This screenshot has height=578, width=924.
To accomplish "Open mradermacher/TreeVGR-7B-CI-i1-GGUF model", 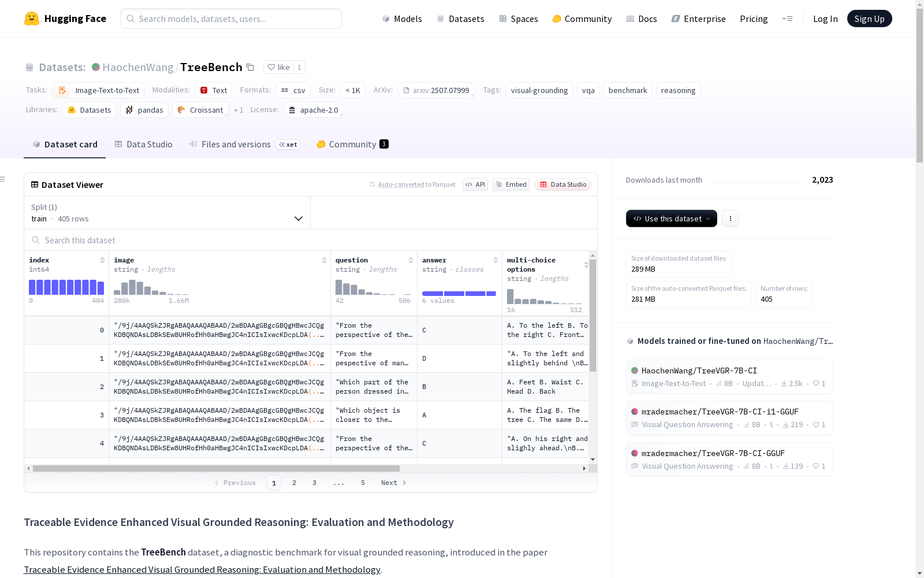I will (729, 418).
